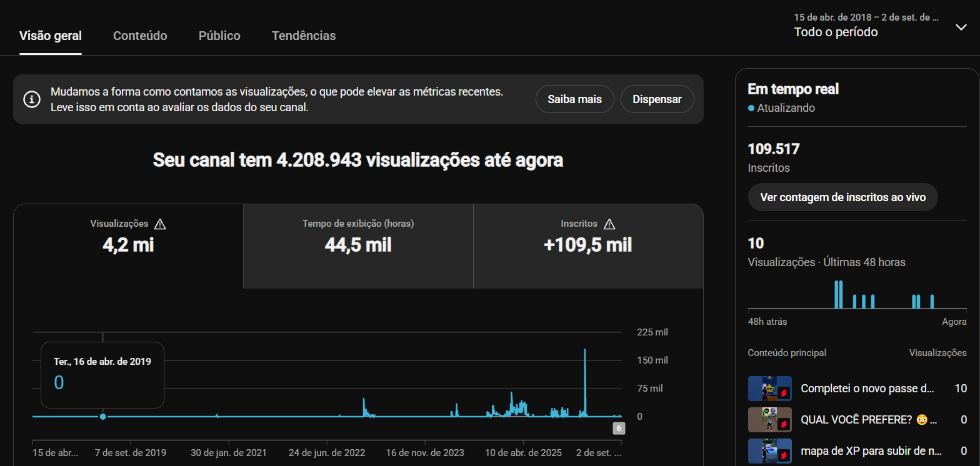Screen dimensions: 980x466
Task: Click the chart data point for 16 de abr. de 2019
Action: 102,417
